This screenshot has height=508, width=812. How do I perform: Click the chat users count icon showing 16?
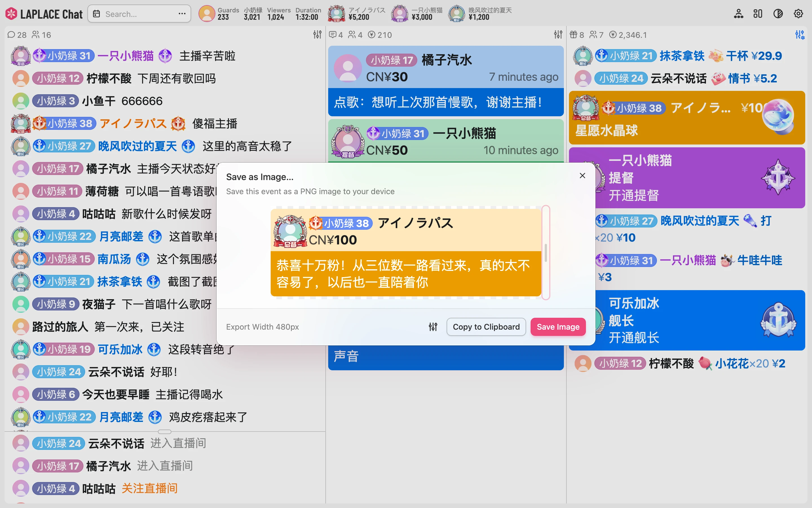pos(36,35)
